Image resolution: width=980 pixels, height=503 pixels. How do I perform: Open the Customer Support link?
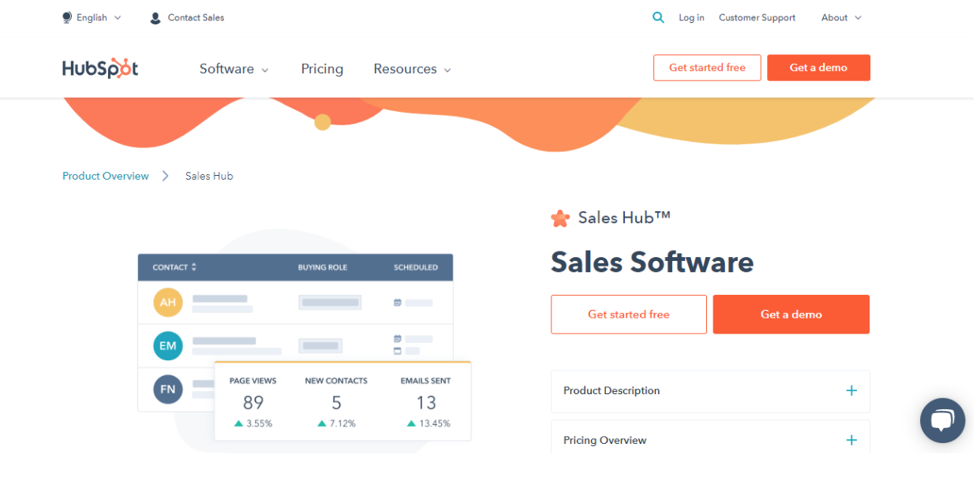pos(757,17)
